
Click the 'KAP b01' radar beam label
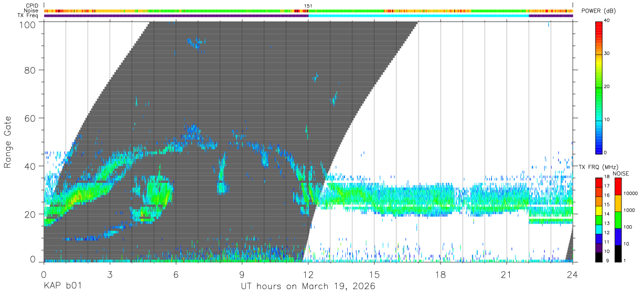pos(62,287)
